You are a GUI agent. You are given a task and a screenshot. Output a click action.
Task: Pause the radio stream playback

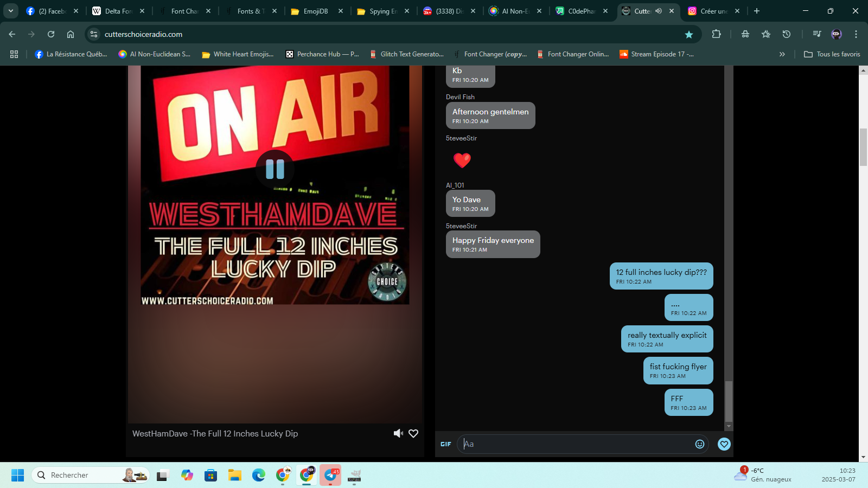pos(275,169)
